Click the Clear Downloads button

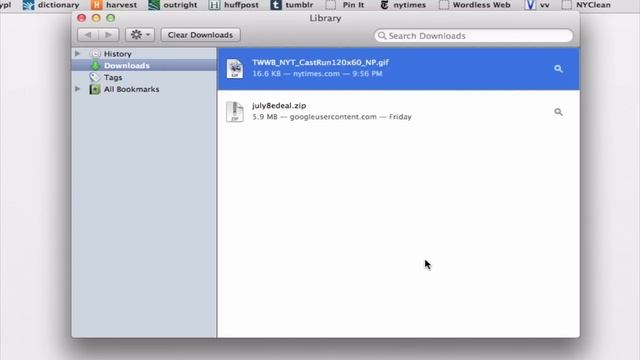pos(200,35)
